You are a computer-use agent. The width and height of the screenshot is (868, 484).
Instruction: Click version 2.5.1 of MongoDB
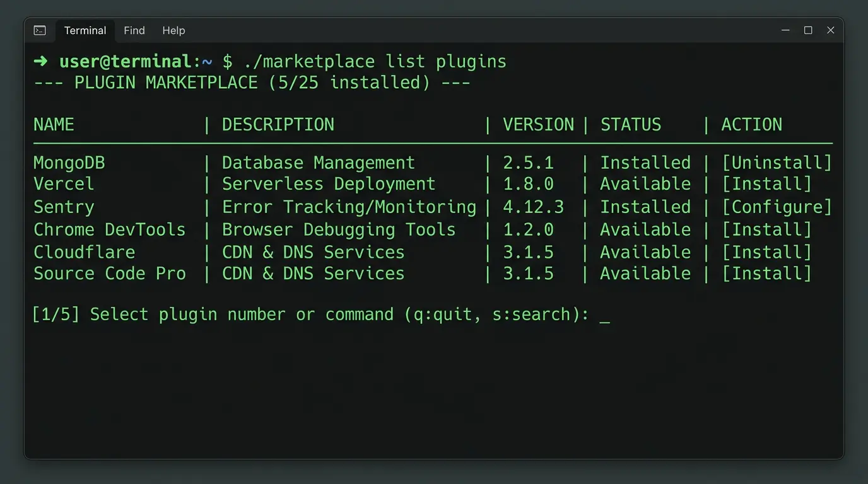[529, 163]
